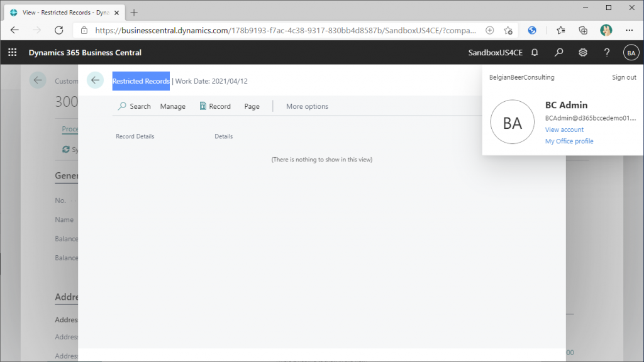Refresh the browser page
This screenshot has height=362, width=644.
[x=59, y=30]
